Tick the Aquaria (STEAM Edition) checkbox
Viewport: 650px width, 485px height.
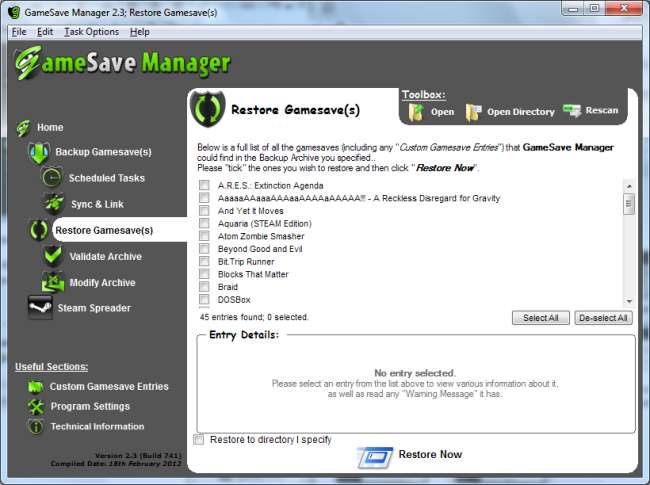[204, 223]
